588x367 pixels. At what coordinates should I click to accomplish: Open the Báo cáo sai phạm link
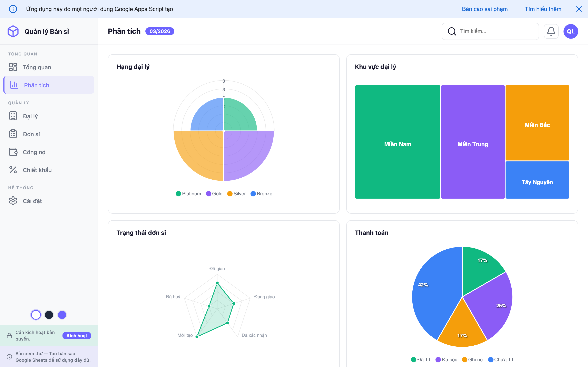point(484,9)
